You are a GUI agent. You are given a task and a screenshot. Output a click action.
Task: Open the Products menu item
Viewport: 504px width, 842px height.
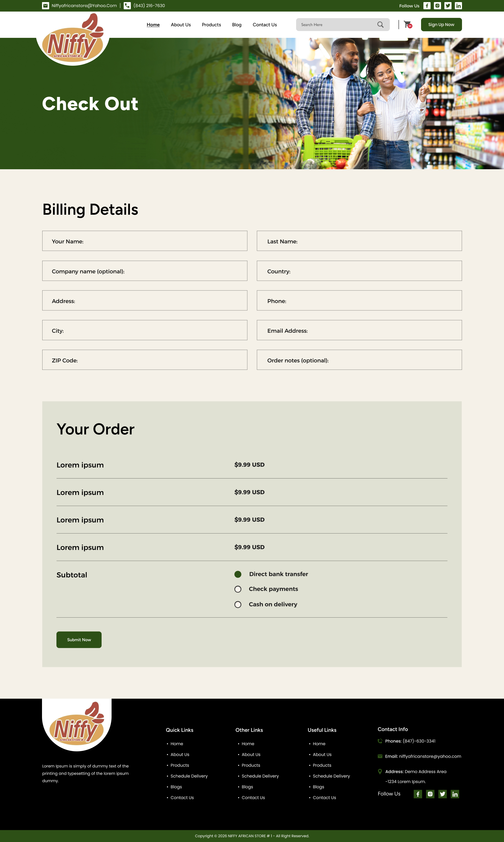211,25
